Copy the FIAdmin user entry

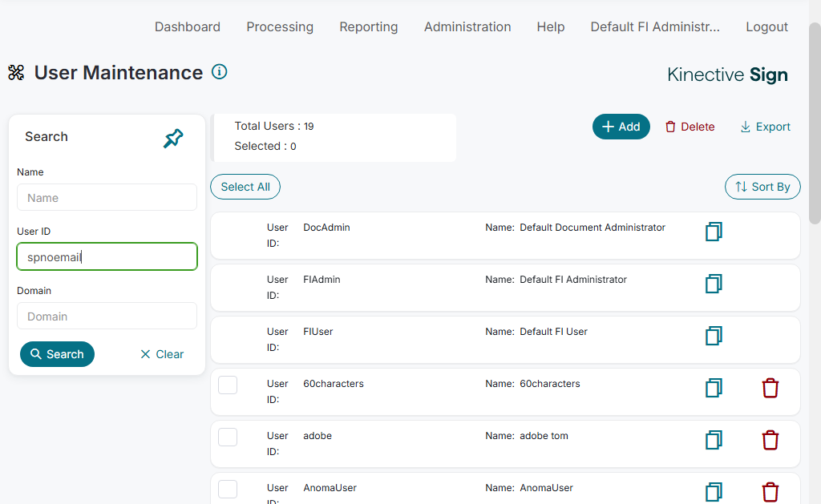point(714,284)
